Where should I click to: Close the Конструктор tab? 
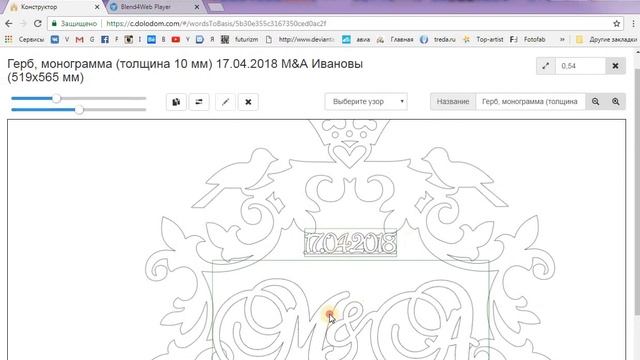(97, 7)
